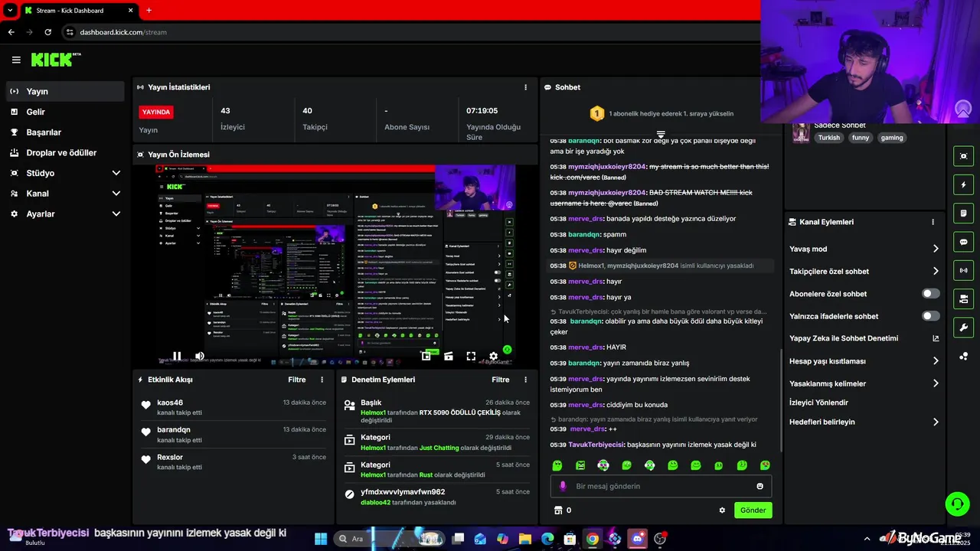
Task: Click the Gönder send button
Action: pyautogui.click(x=753, y=510)
